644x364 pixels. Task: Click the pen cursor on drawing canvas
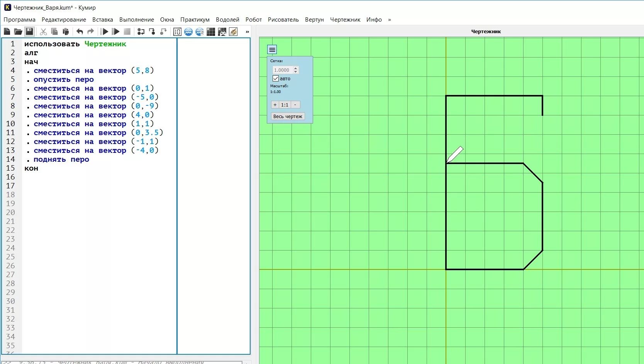pyautogui.click(x=455, y=154)
